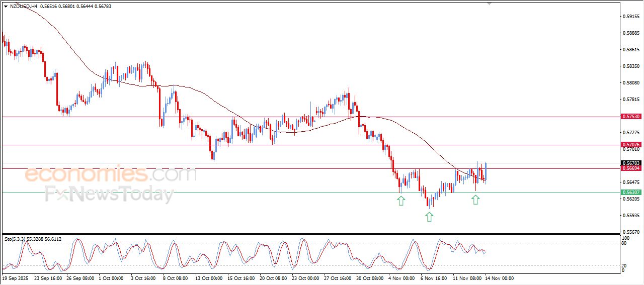The width and height of the screenshot is (644, 285).
Task: Select the 0.55670 price axis label
Action: [x=631, y=232]
